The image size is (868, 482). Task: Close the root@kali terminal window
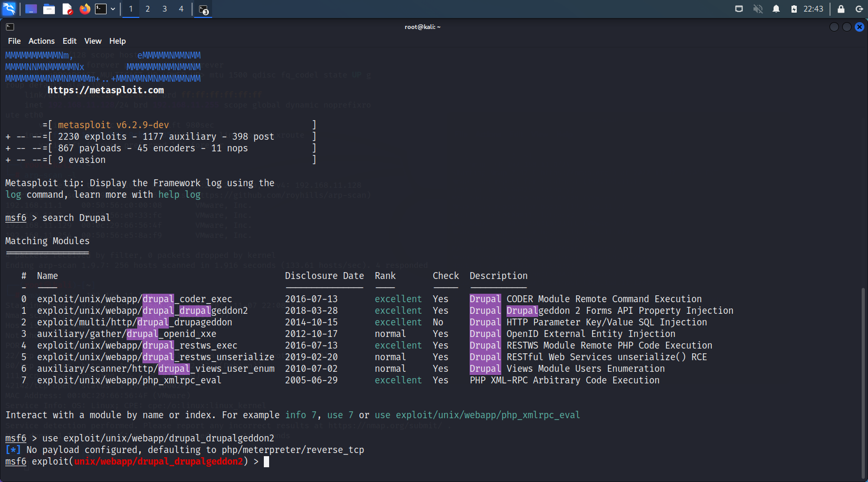pos(860,27)
